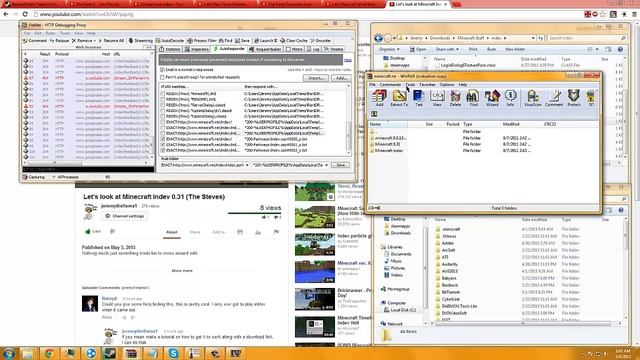The image size is (640, 360).
Task: Switch to the Filters tab in Fiddler
Action: [294, 49]
